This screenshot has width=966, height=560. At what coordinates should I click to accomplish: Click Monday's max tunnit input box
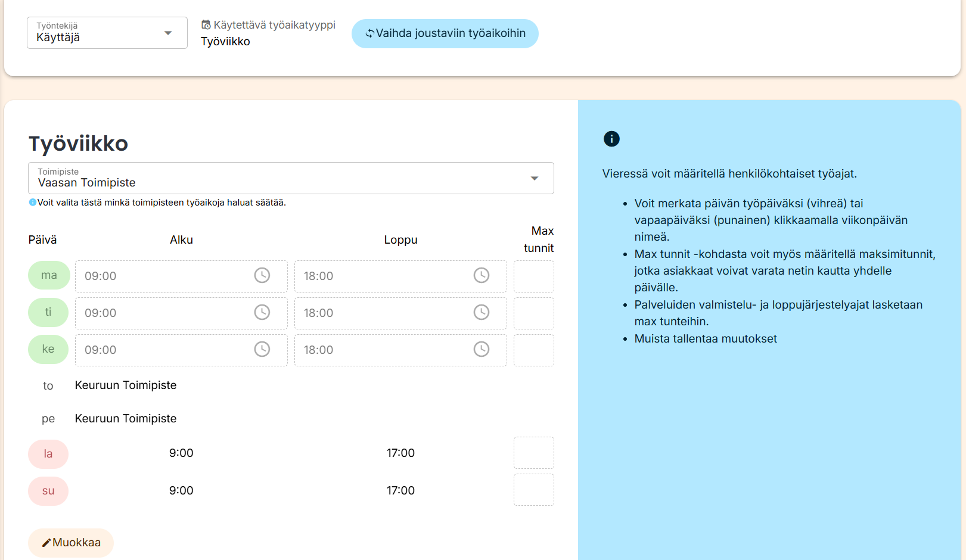click(x=533, y=276)
